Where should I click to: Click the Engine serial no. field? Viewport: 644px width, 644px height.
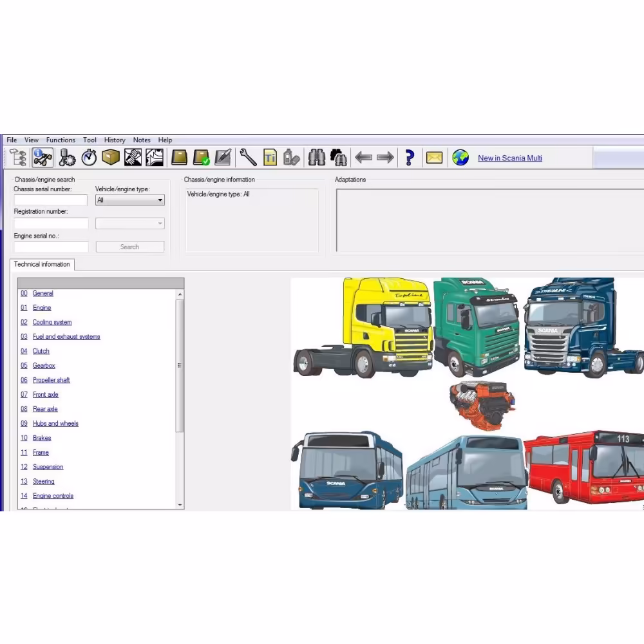click(51, 247)
